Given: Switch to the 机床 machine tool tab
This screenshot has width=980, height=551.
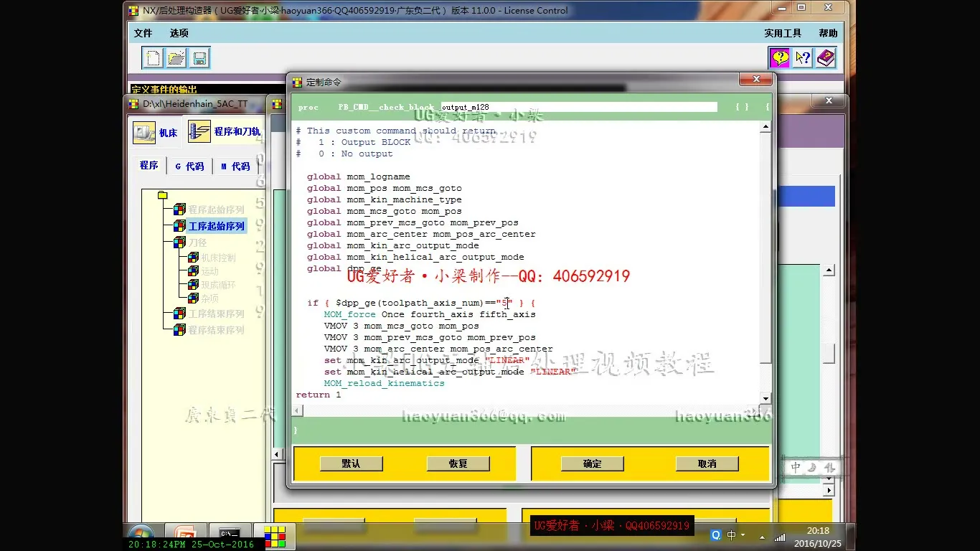Looking at the screenshot, I should 156,133.
